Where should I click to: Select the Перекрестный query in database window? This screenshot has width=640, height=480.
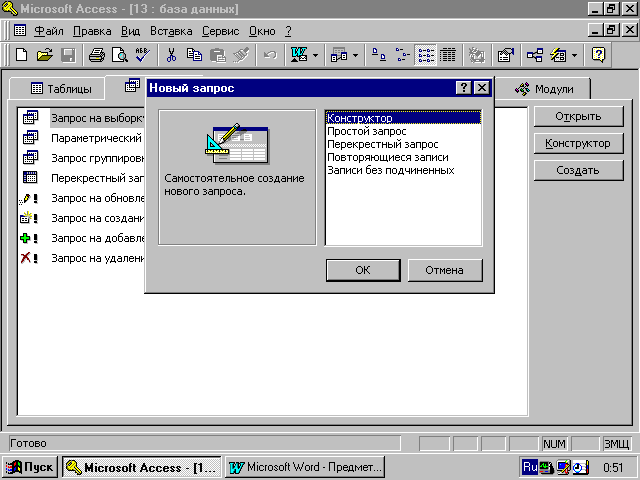click(x=83, y=178)
